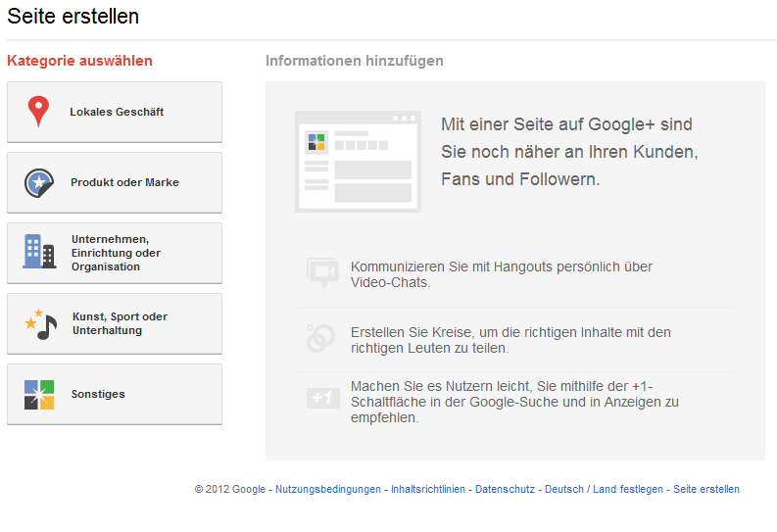Image resolution: width=777 pixels, height=532 pixels.
Task: Click the © 2012 Google text
Action: coord(230,490)
